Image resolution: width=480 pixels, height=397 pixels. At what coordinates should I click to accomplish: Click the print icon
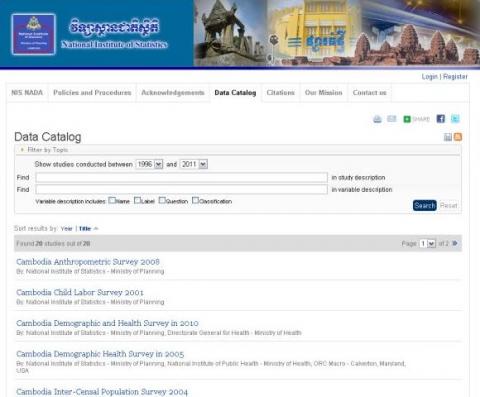click(x=377, y=119)
